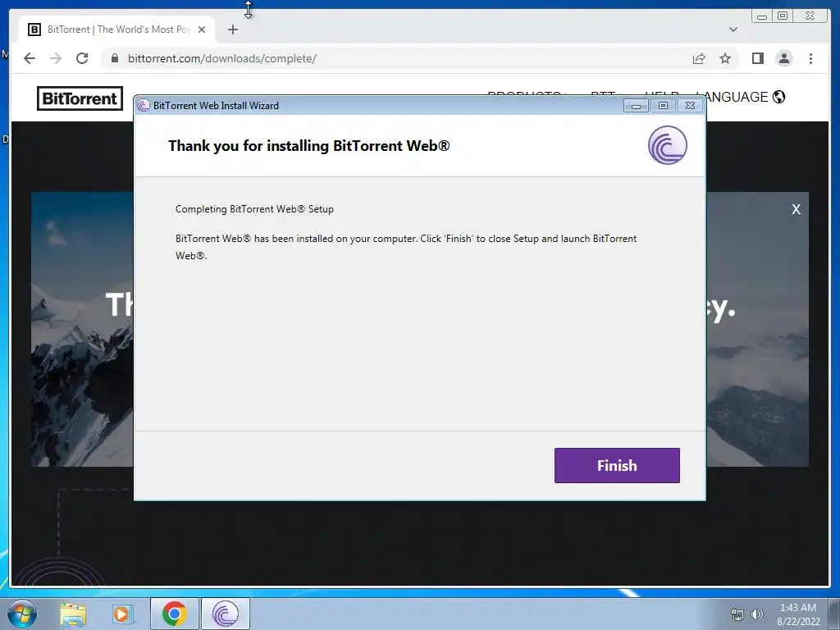Go back using the Chrome back arrow
Screen dimensions: 840x630
tap(30, 58)
